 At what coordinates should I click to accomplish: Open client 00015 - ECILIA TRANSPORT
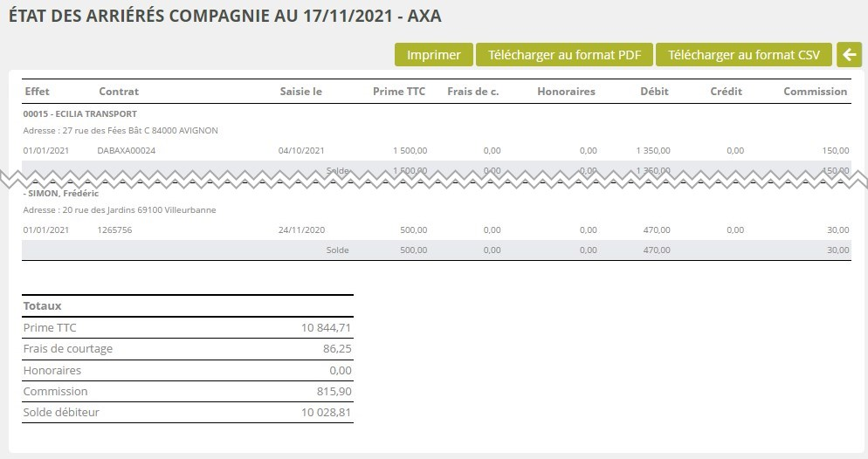click(x=80, y=114)
